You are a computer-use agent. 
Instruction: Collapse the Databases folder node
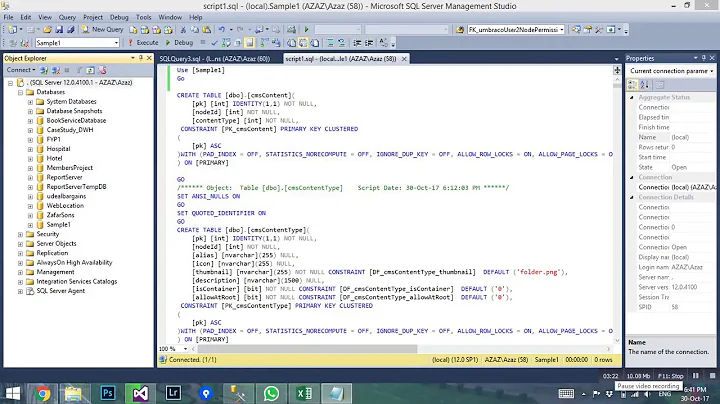point(20,92)
